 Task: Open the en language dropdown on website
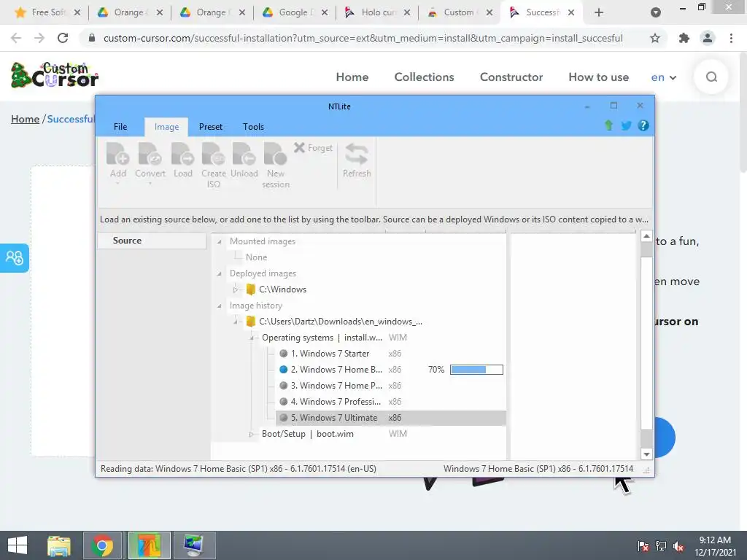click(x=664, y=77)
